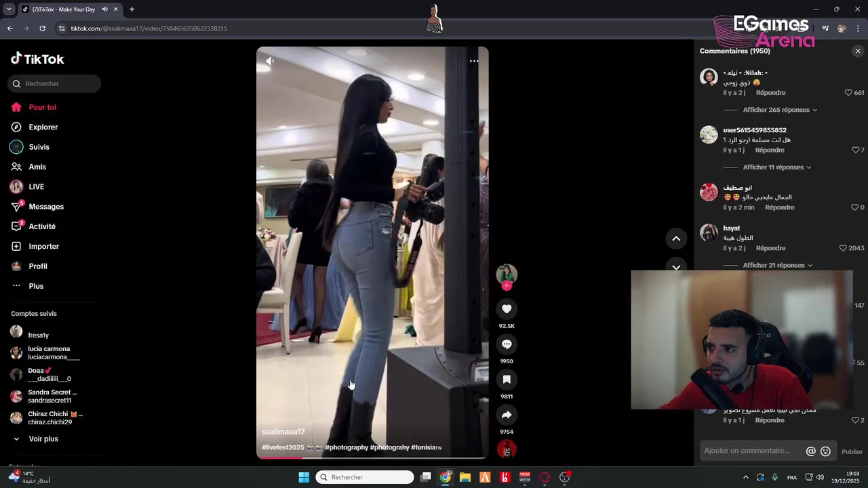Reply to user5615459855852 with Répondre

[x=769, y=150]
